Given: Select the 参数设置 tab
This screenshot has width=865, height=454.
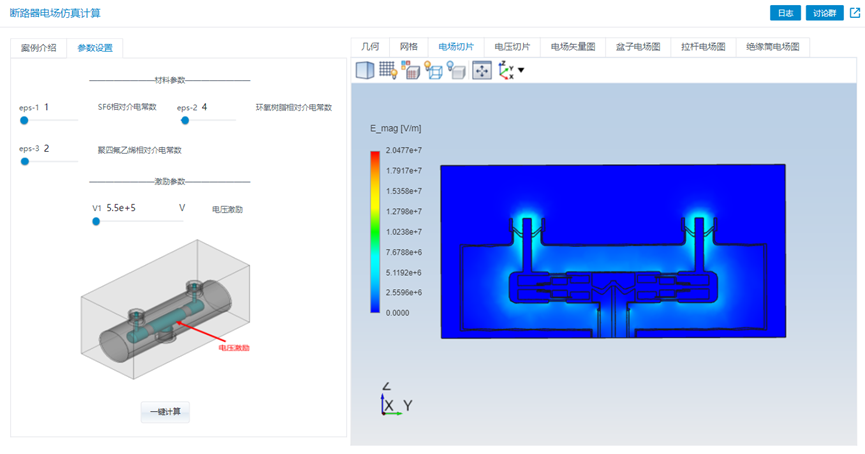Looking at the screenshot, I should pyautogui.click(x=95, y=48).
